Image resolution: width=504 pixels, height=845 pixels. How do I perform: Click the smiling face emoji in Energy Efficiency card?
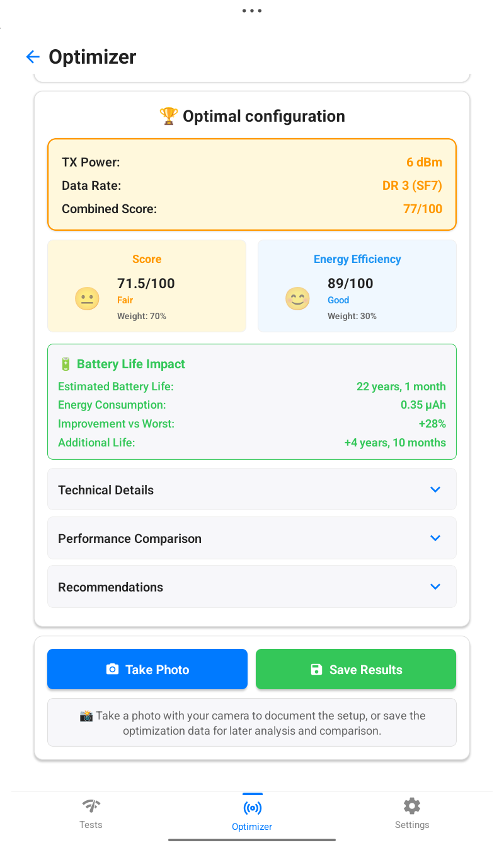pos(297,298)
